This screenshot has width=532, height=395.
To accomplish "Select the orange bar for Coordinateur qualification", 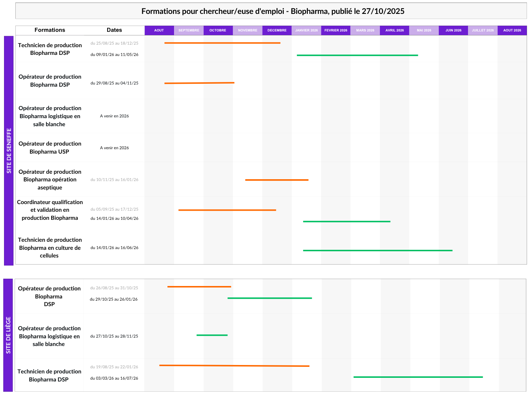I will click(x=227, y=210).
